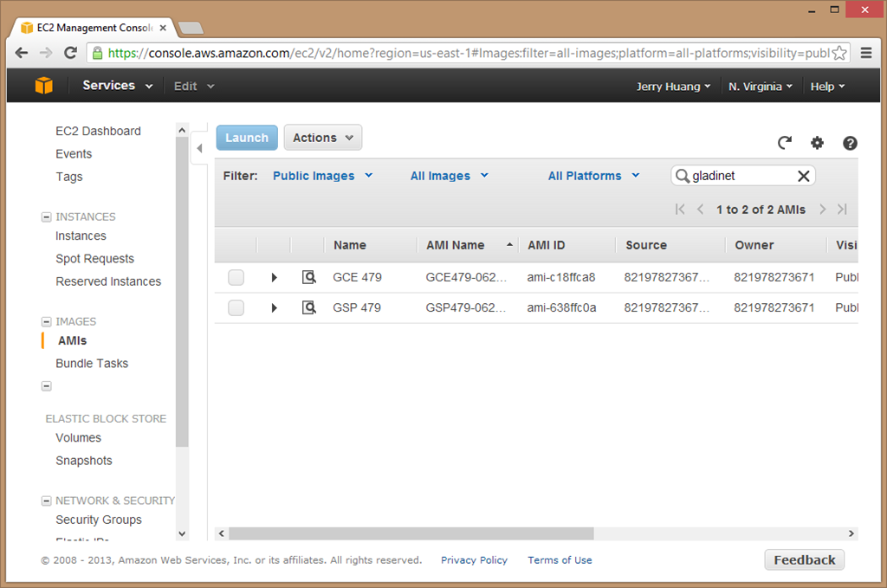Open Reserved Instances

pyautogui.click(x=108, y=281)
